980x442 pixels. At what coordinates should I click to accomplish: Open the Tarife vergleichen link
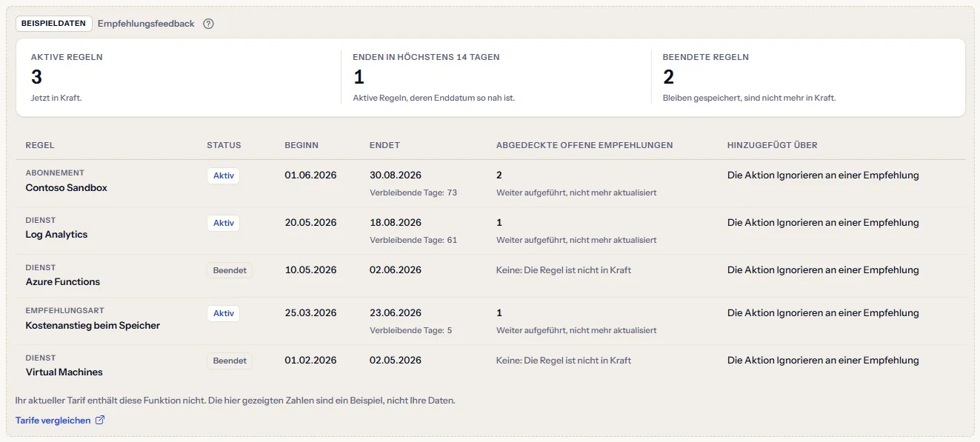click(x=60, y=421)
